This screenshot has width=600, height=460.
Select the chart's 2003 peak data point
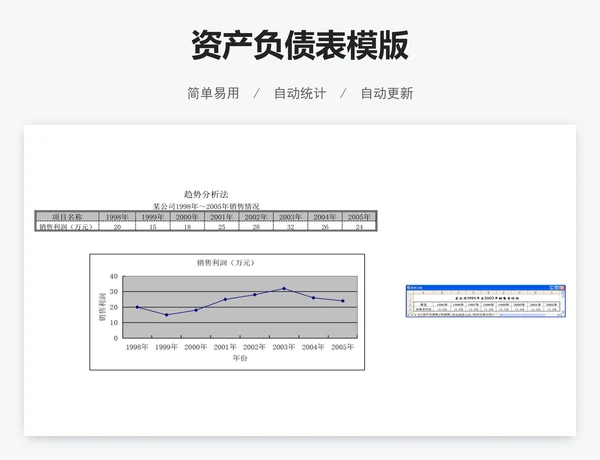(x=284, y=288)
